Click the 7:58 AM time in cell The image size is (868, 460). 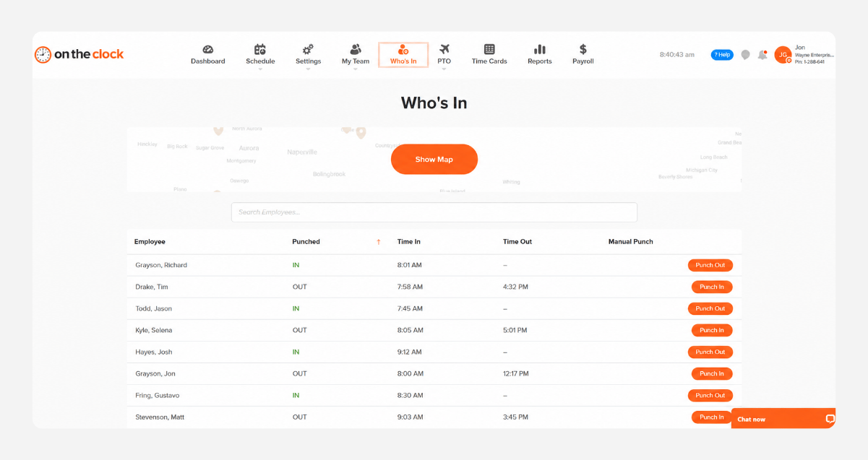(x=410, y=287)
